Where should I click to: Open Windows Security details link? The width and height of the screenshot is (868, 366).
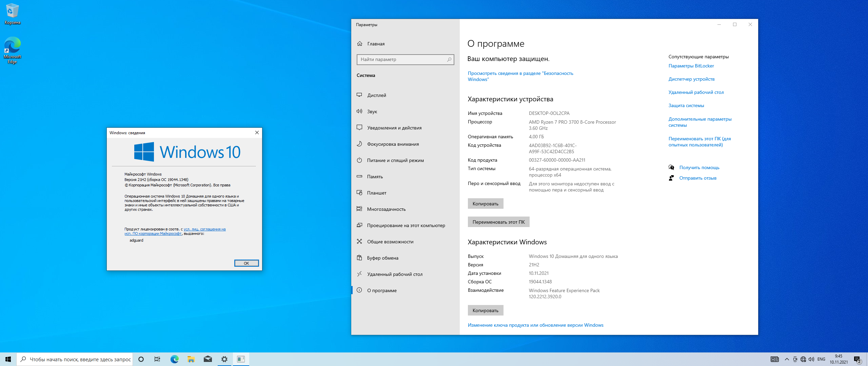tap(520, 76)
